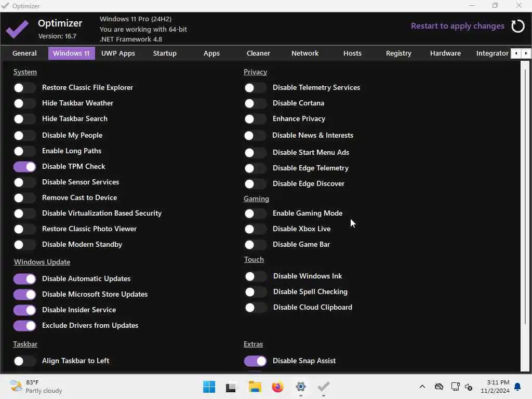Click the vertical scrollbar thumb

click(525, 197)
